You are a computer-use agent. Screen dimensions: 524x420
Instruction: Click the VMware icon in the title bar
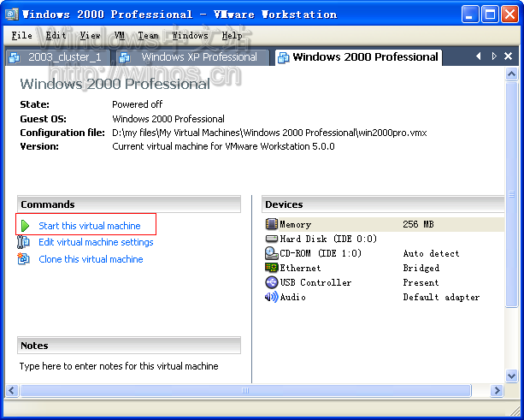[x=12, y=15]
